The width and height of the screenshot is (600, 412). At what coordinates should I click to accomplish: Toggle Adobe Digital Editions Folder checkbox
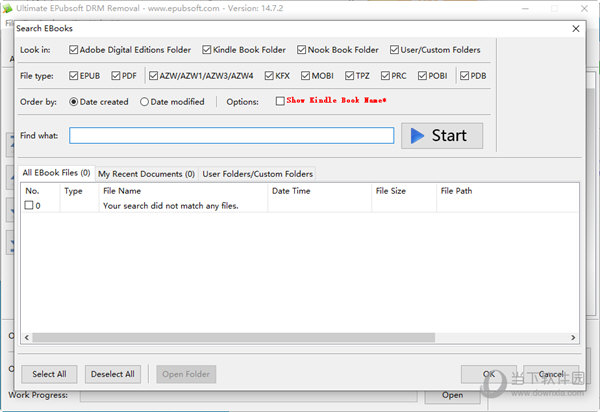coord(73,50)
